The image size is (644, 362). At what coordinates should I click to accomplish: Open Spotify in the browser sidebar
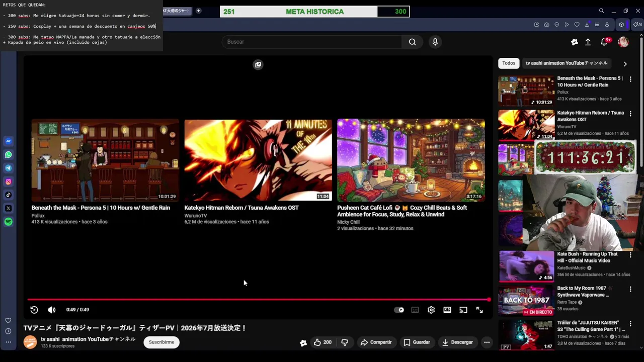[8, 222]
